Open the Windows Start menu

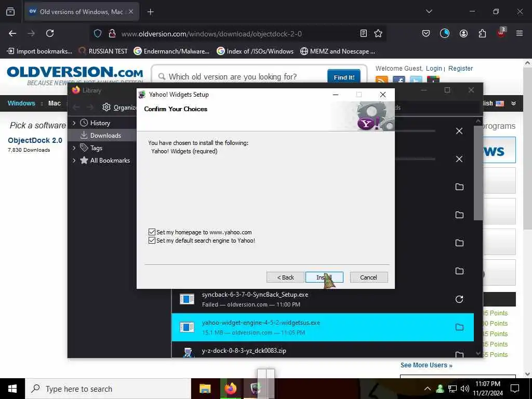coord(12,389)
